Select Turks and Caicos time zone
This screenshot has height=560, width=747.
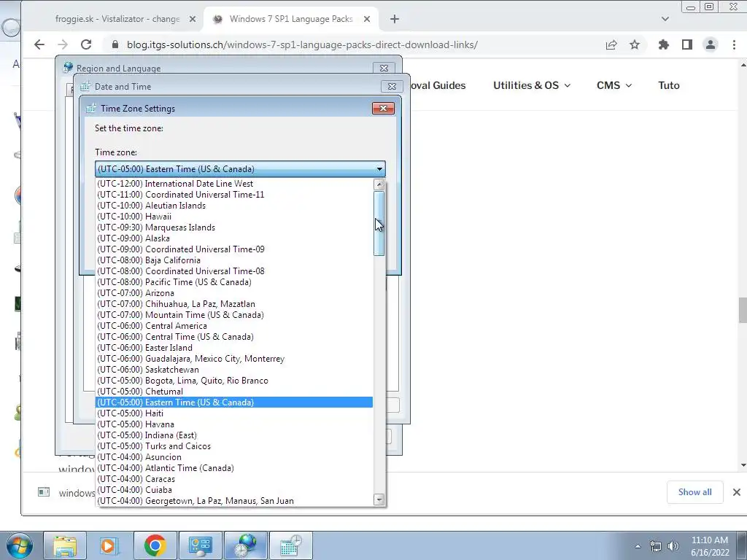(234, 447)
